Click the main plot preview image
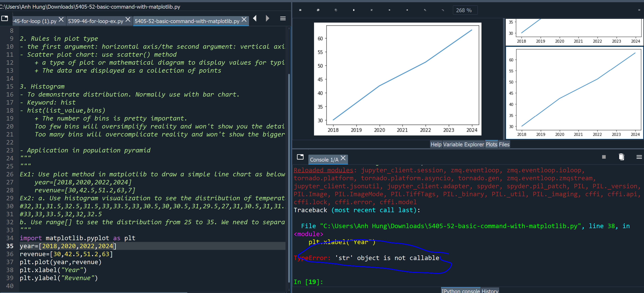This screenshot has height=293, width=644. (x=398, y=79)
